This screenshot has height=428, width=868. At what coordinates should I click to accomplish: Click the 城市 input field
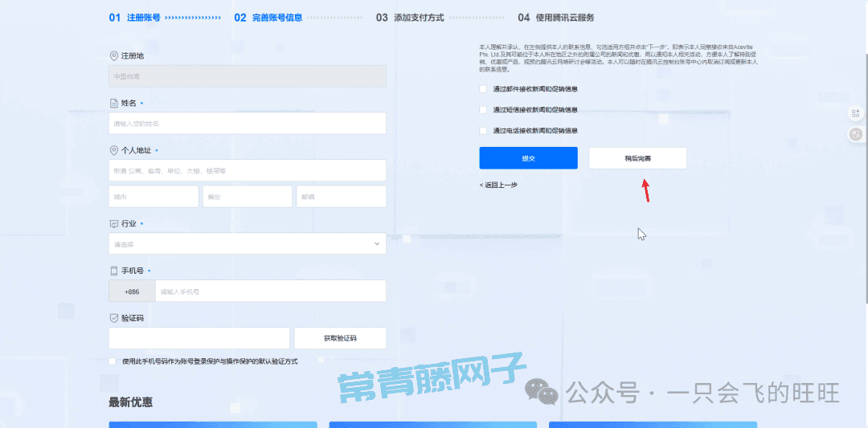(154, 196)
